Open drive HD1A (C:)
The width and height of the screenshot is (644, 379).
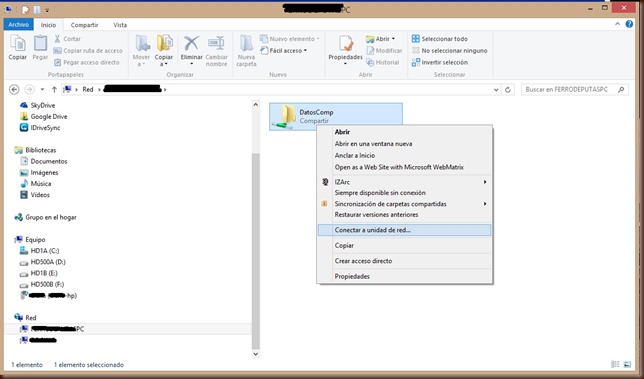click(39, 250)
